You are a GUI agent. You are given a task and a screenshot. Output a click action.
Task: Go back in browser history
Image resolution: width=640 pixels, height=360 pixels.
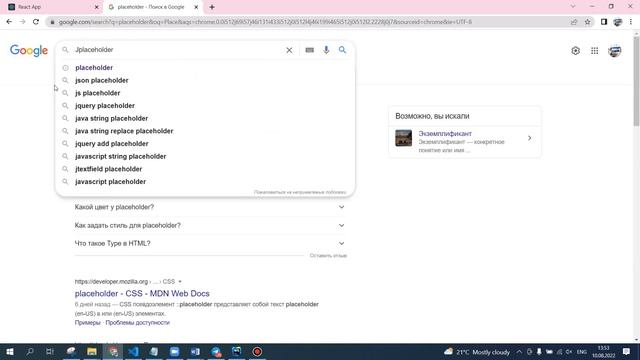pos(9,22)
